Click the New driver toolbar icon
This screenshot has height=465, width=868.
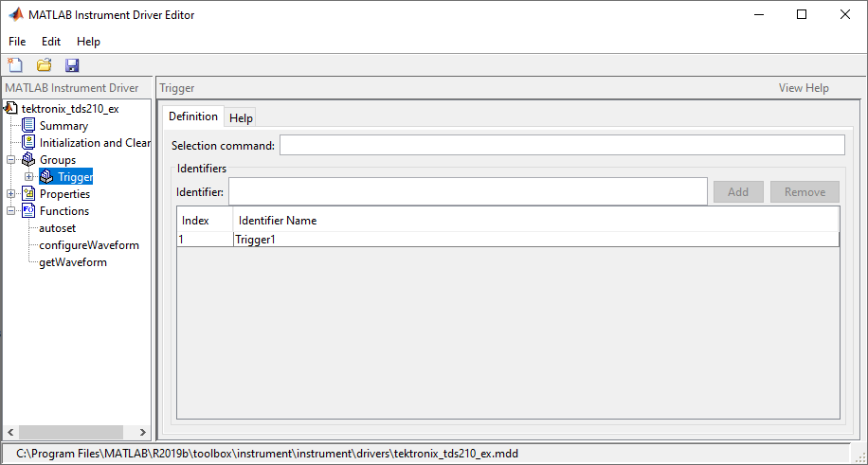pos(15,65)
